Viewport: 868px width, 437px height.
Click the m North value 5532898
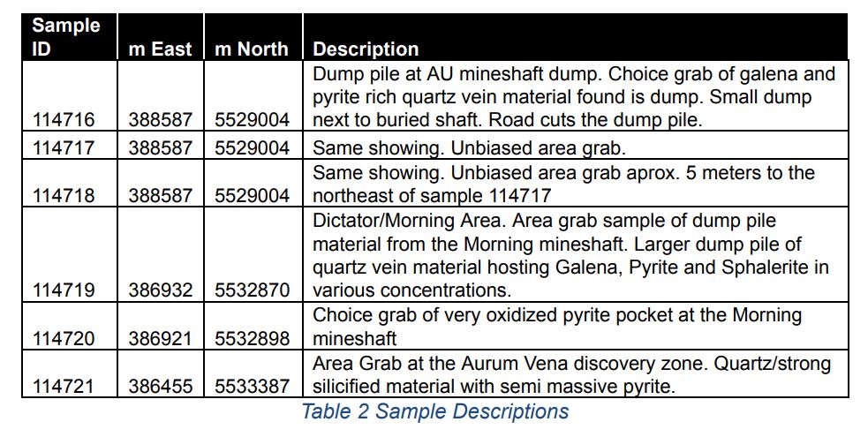coord(252,338)
